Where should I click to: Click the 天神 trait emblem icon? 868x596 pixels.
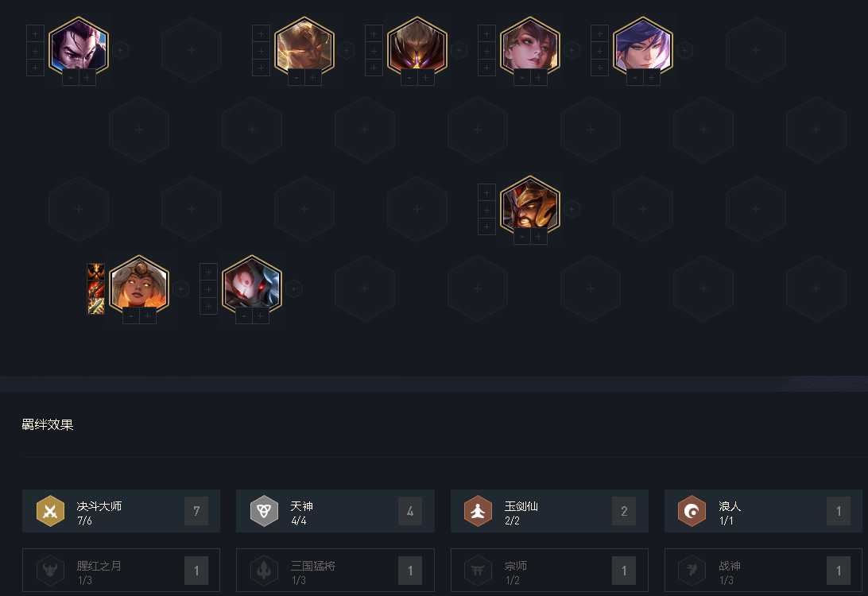pos(264,511)
